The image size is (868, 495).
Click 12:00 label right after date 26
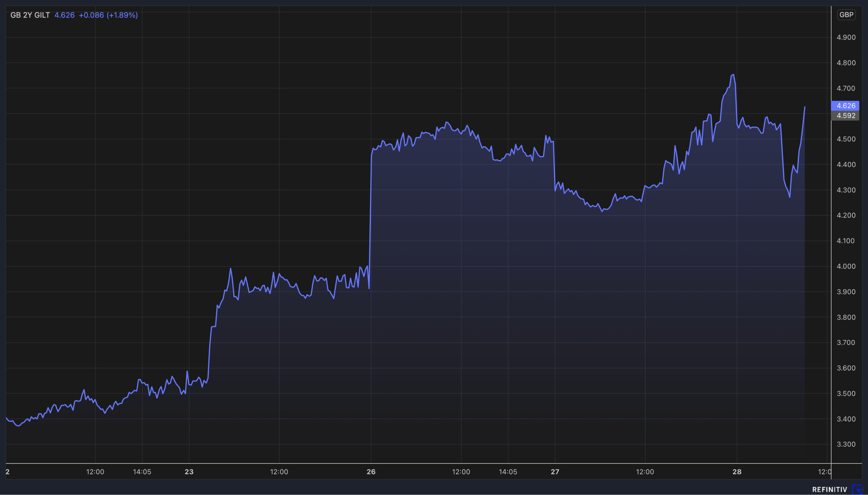461,472
